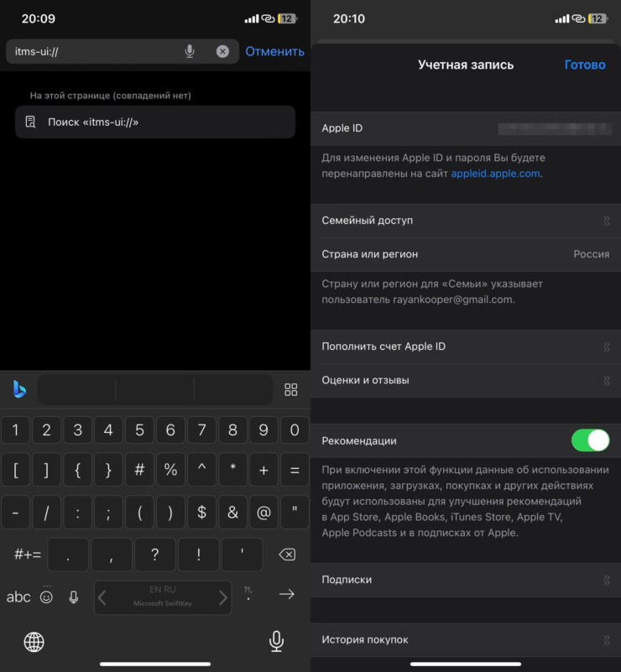Tap the itms-ui:// address input field
Screen dimensions: 621x672
point(92,51)
